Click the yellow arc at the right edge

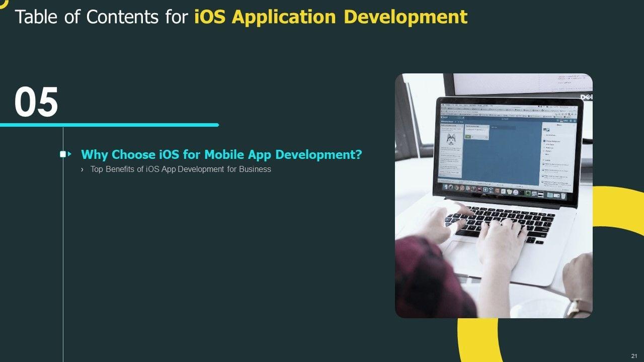click(620, 206)
